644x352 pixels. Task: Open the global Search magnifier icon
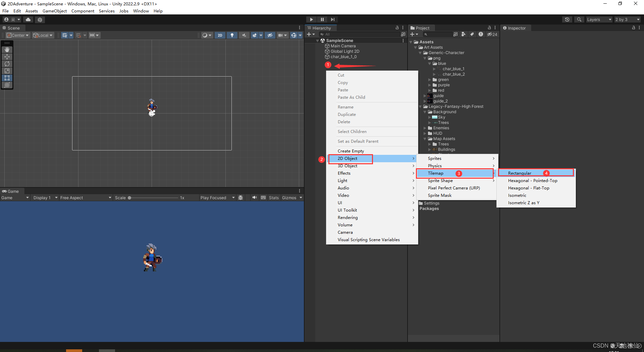point(579,19)
